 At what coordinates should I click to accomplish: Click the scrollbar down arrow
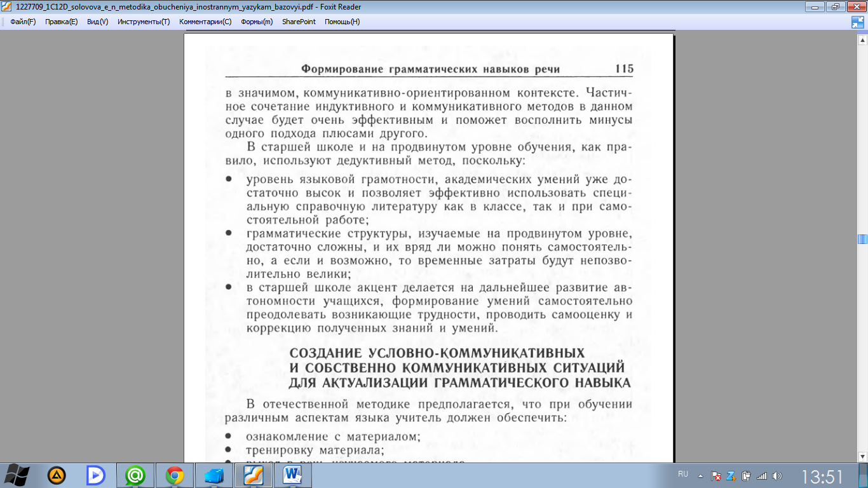coord(862,457)
